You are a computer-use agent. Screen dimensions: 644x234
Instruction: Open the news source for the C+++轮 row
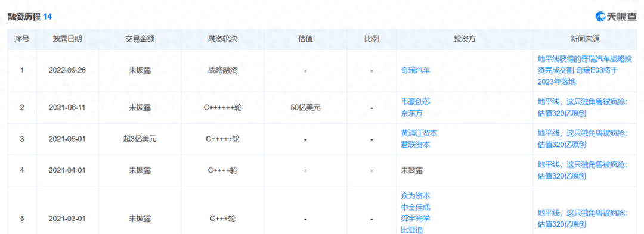coord(583,219)
